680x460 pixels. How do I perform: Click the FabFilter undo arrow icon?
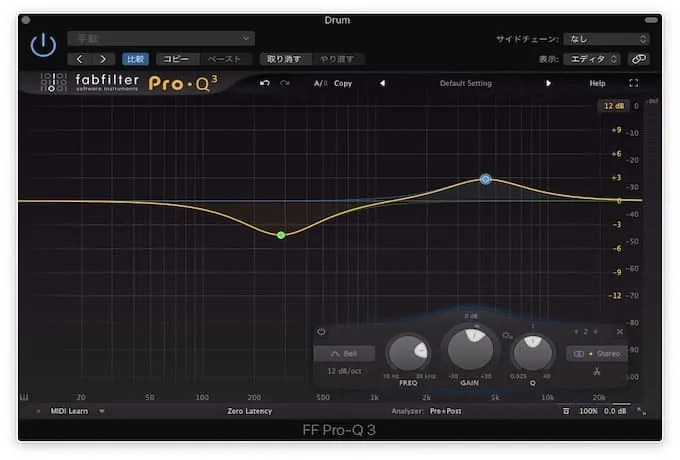265,83
